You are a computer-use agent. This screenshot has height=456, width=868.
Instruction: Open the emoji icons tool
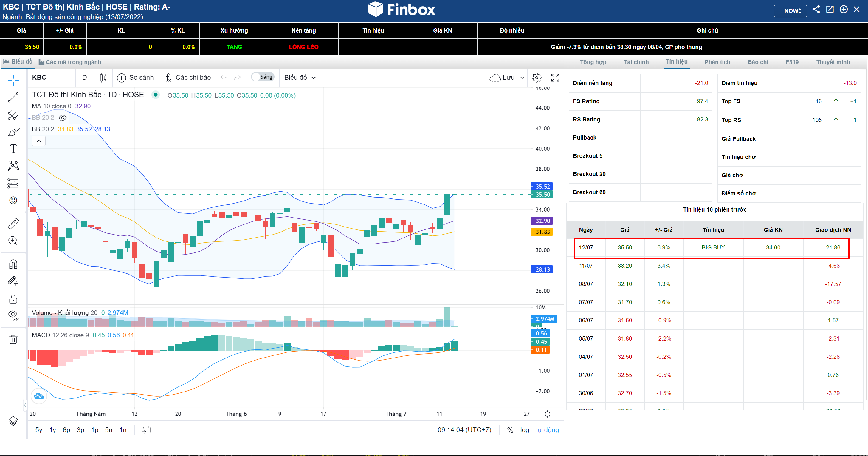click(13, 200)
